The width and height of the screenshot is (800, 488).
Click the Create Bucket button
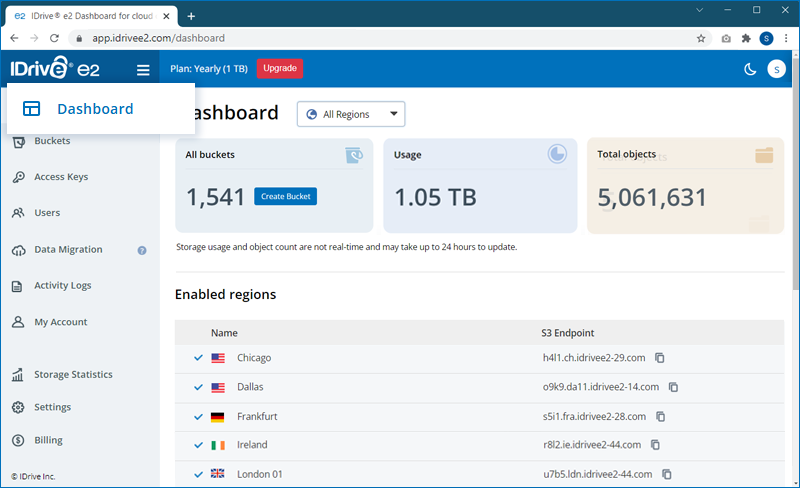tap(286, 197)
